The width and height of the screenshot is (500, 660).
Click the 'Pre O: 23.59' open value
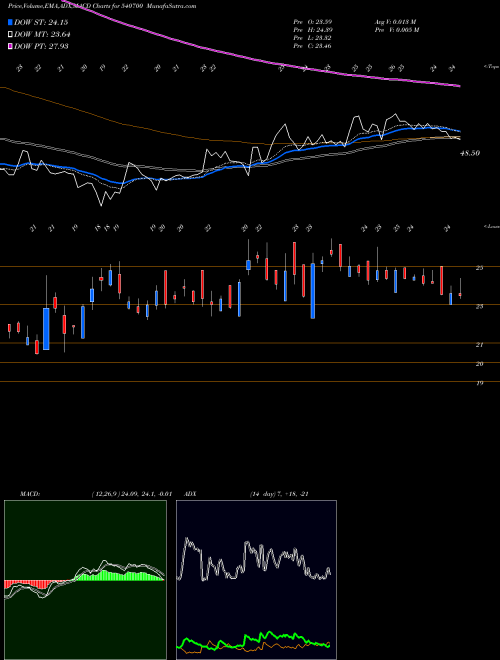(312, 22)
